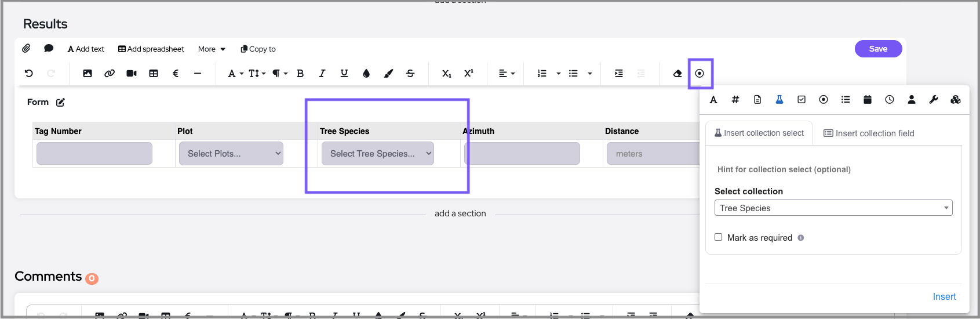Switch to Insert collection field tab
Screen dimensions: 980x319
[869, 133]
